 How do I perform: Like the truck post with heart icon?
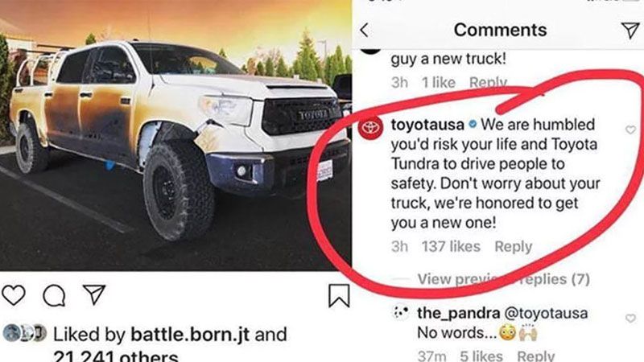(14, 294)
